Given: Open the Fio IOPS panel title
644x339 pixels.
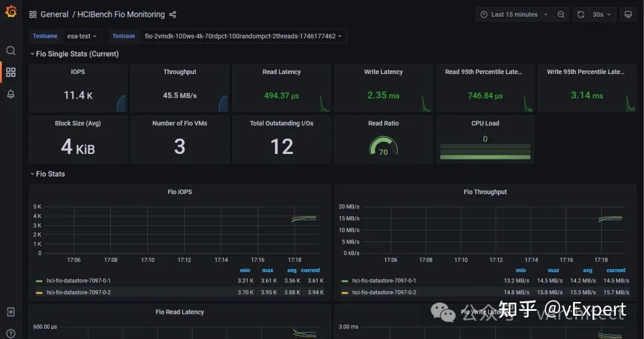Looking at the screenshot, I should 179,192.
